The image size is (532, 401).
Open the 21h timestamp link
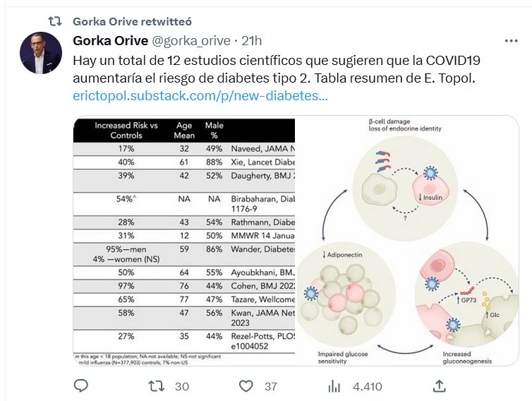tap(251, 40)
